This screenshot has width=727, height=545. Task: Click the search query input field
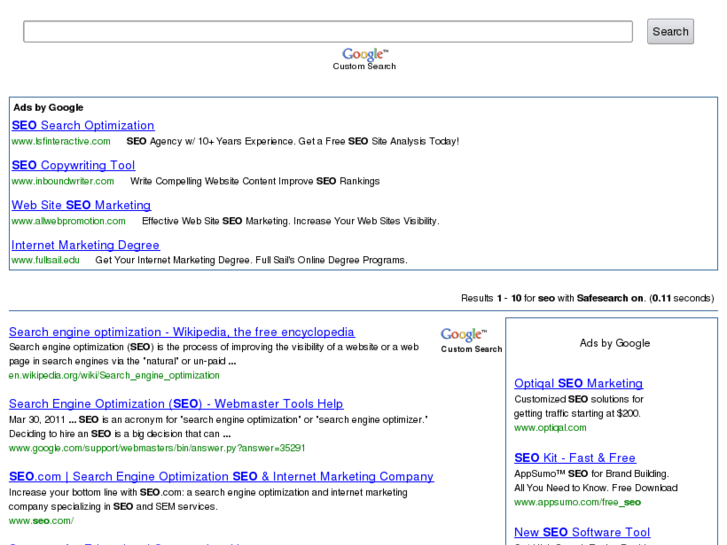328,32
